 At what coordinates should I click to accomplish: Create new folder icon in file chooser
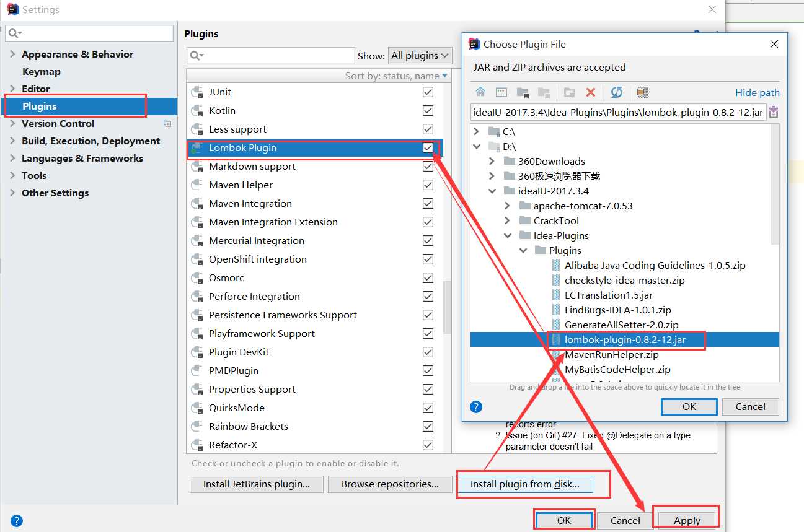(x=569, y=92)
